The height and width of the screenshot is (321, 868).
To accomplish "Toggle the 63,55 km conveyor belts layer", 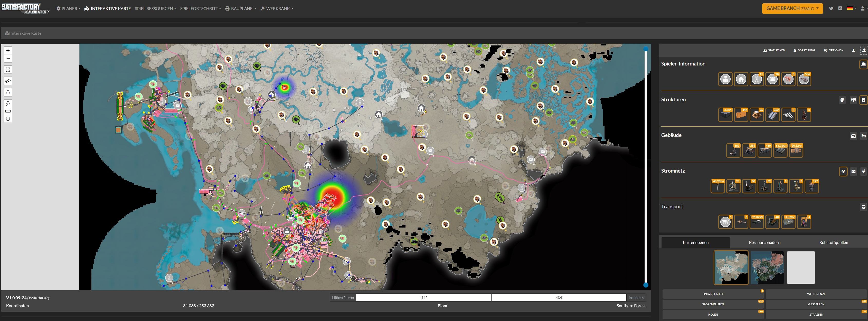I will tap(780, 150).
